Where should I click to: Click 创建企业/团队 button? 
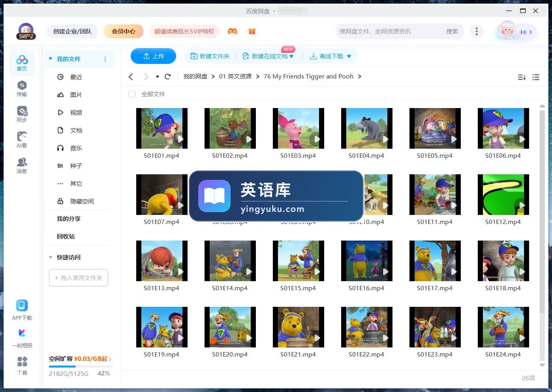[72, 31]
